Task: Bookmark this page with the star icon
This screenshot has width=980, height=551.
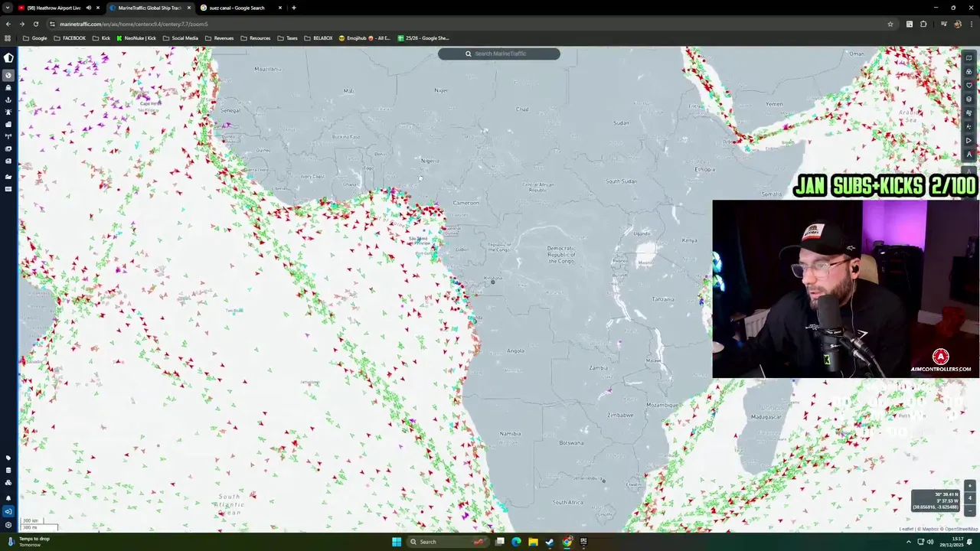Action: [890, 24]
